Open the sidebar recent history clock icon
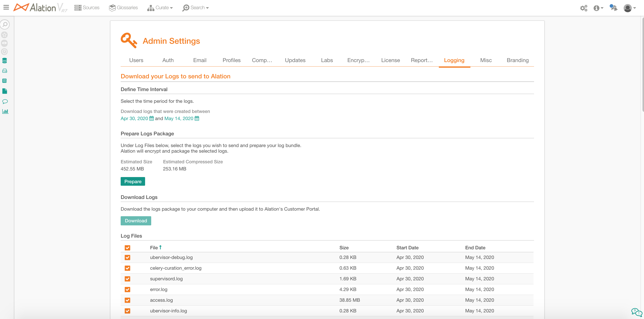This screenshot has height=319, width=644. (5, 52)
